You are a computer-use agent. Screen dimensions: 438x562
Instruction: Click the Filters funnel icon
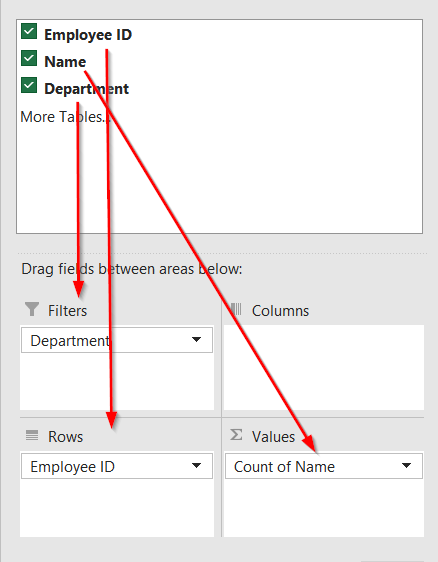point(32,309)
